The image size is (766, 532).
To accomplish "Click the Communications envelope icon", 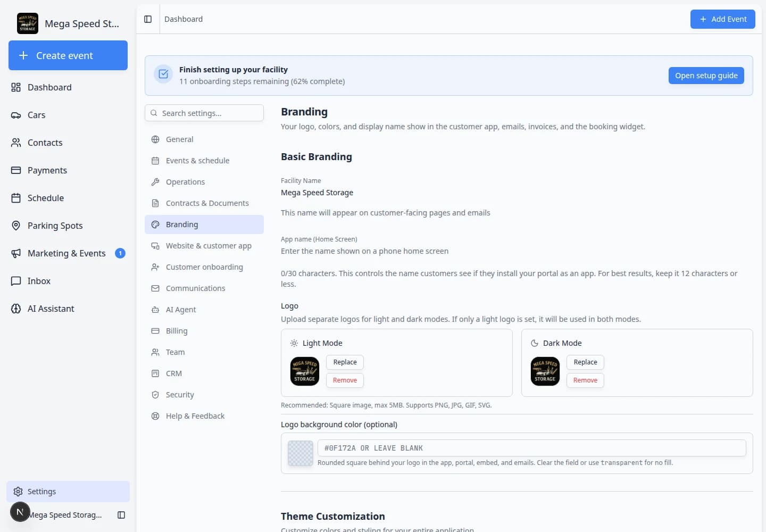I will click(x=155, y=288).
